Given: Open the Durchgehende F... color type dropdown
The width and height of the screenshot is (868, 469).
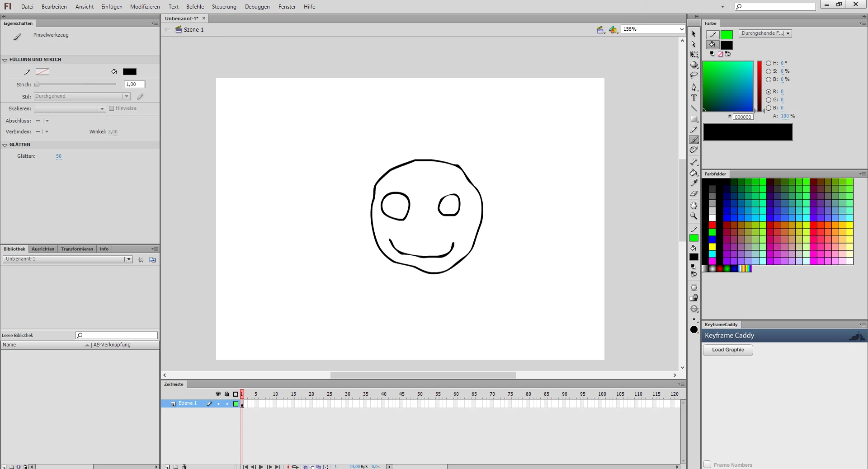Looking at the screenshot, I should 765,33.
